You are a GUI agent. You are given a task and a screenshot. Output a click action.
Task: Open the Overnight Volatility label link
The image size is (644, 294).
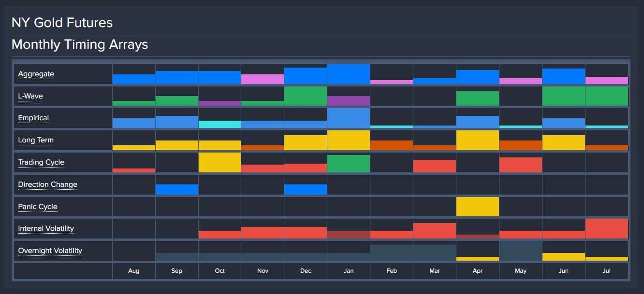click(50, 251)
